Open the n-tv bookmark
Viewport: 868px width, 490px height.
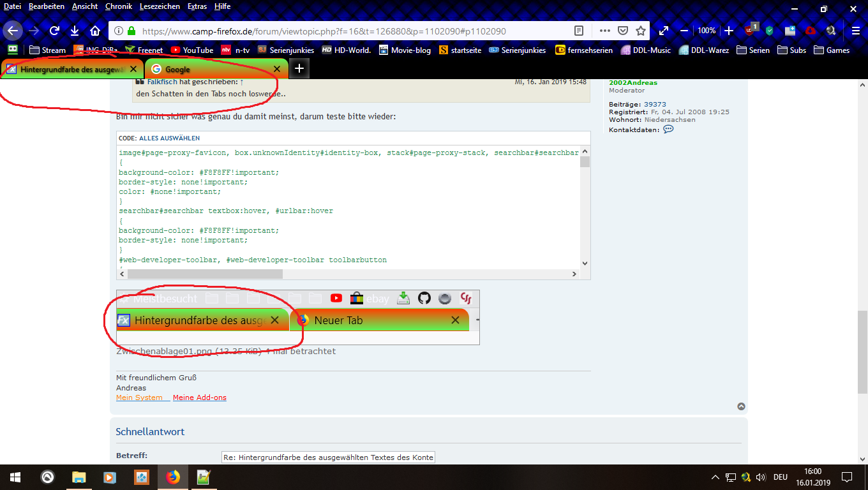point(236,50)
